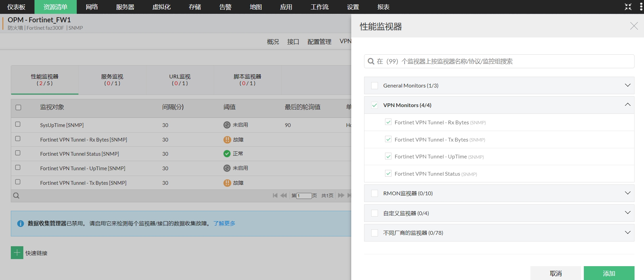Switch to the 概况 device tab

pos(273,42)
